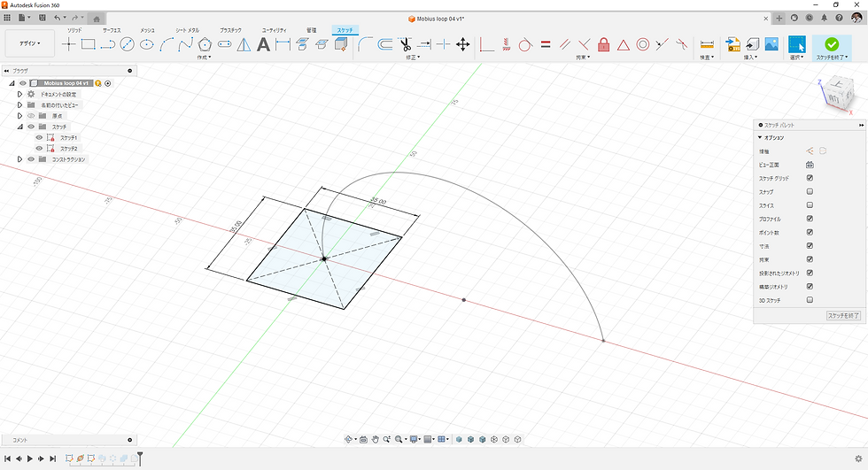Activate the Fit Point Spline tool
This screenshot has height=470, width=868.
[x=185, y=44]
